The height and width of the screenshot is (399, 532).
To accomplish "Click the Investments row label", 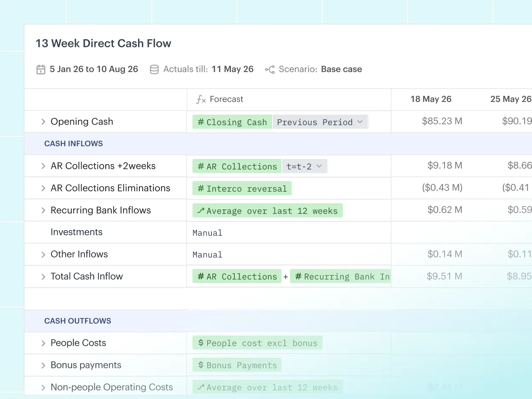I will coord(76,232).
